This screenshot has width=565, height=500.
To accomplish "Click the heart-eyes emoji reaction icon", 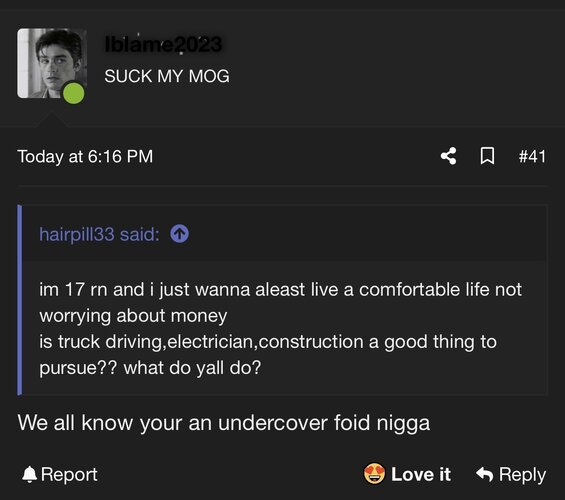I will point(374,474).
